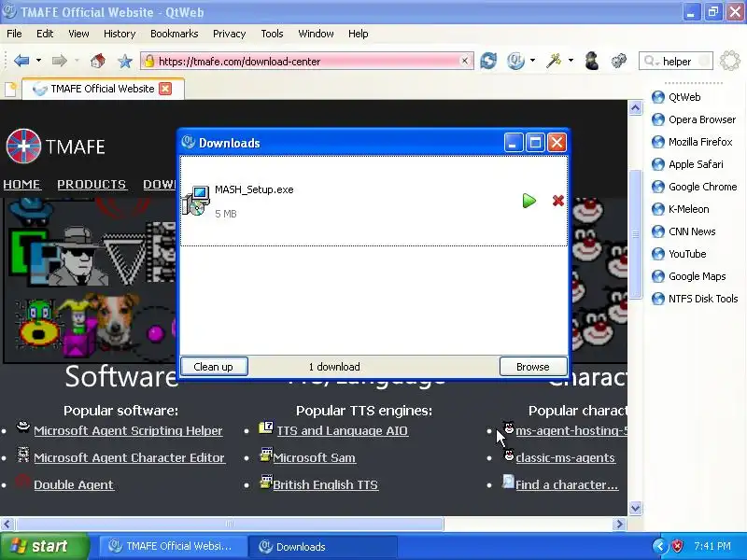Viewport: 747px width, 560px height.
Task: Open K-Meleon bookmark
Action: click(681, 209)
